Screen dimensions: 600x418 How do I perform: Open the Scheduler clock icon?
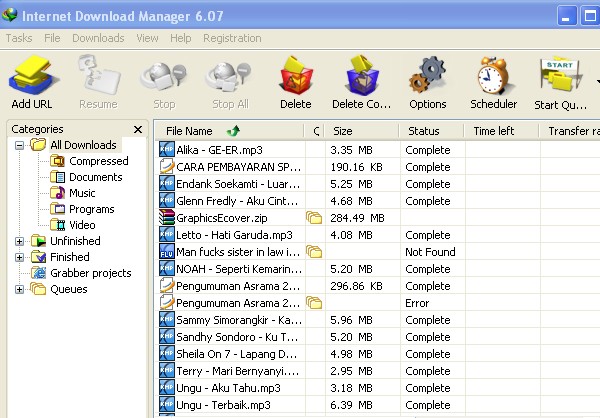(494, 75)
